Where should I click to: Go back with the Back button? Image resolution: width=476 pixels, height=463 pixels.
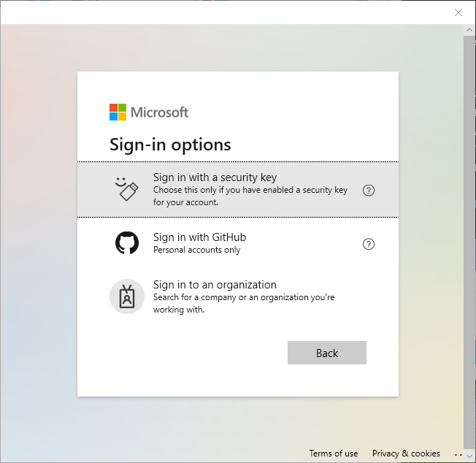(x=327, y=353)
